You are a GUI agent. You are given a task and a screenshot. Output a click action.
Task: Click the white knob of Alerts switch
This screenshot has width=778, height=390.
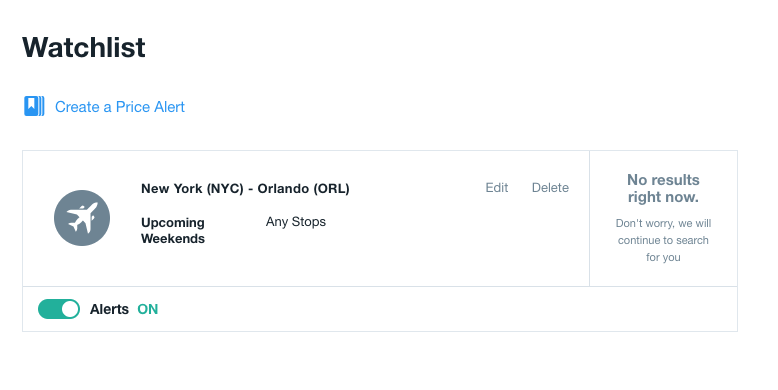pyautogui.click(x=70, y=309)
